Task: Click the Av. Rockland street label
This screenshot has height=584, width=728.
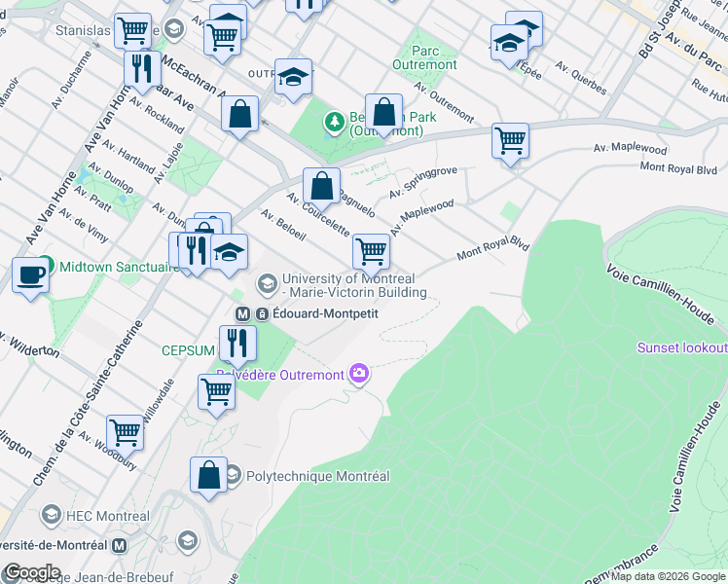Action: (x=157, y=115)
